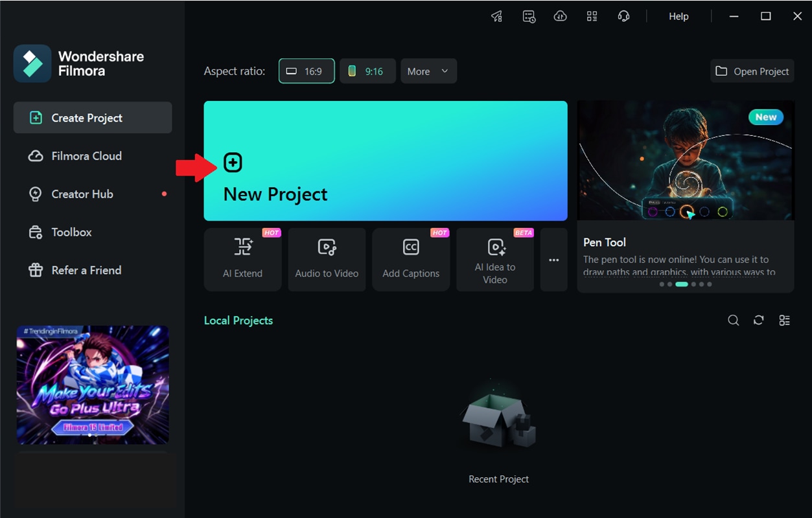This screenshot has height=518, width=812.
Task: Open the cloud download icon
Action: click(560, 16)
